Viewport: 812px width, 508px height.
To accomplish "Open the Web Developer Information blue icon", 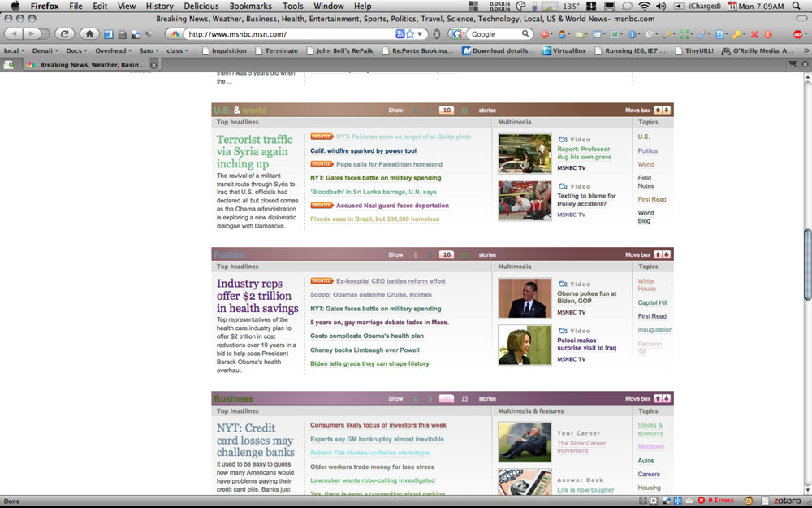I will [x=632, y=34].
